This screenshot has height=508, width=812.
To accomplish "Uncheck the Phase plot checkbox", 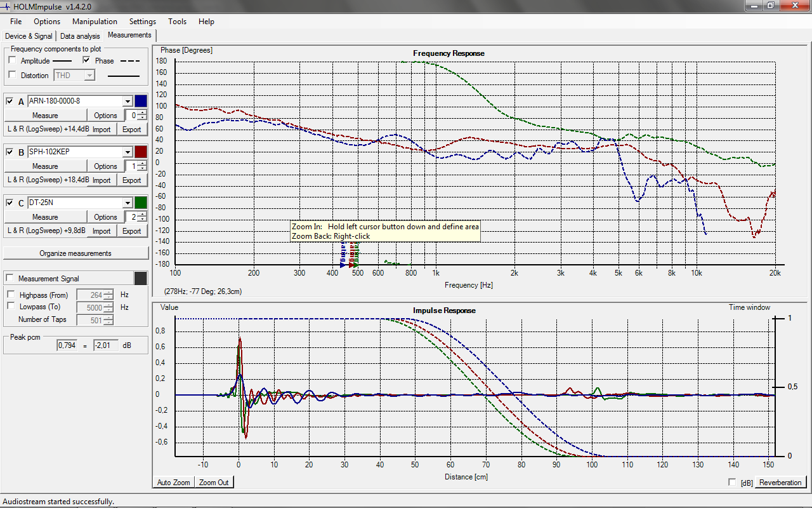I will click(87, 61).
